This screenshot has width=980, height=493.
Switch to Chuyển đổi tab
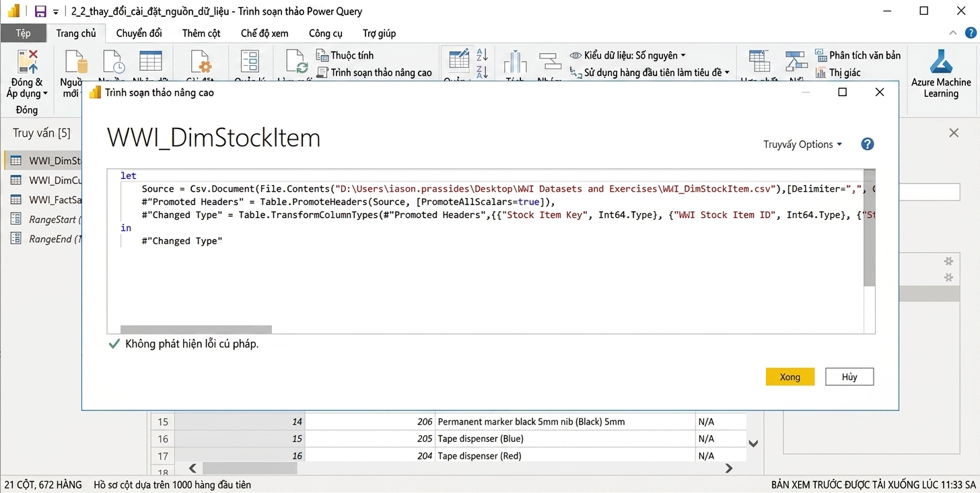click(139, 33)
